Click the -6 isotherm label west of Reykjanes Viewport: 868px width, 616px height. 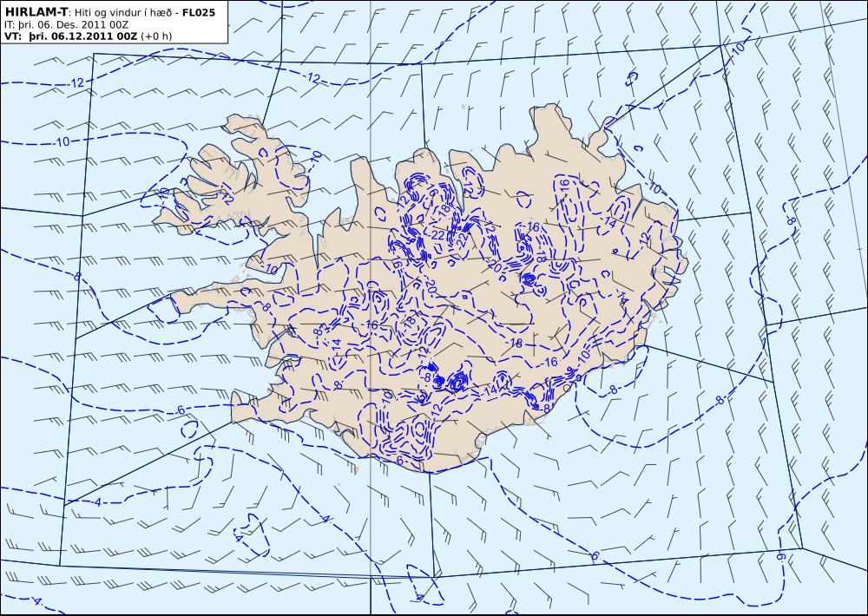click(x=180, y=410)
